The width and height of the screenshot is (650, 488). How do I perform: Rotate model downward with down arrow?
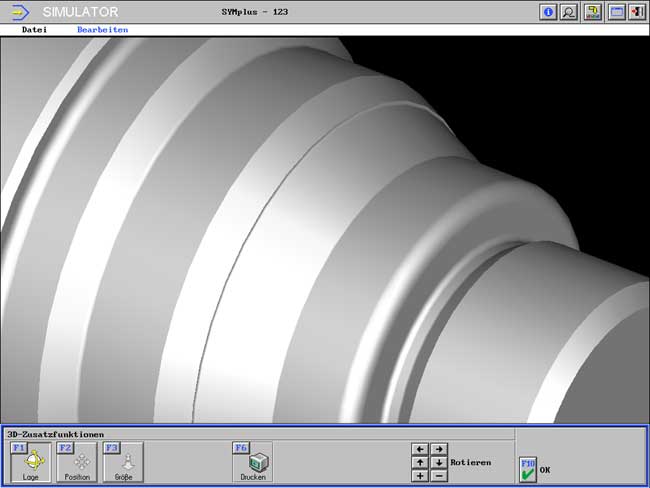point(439,463)
